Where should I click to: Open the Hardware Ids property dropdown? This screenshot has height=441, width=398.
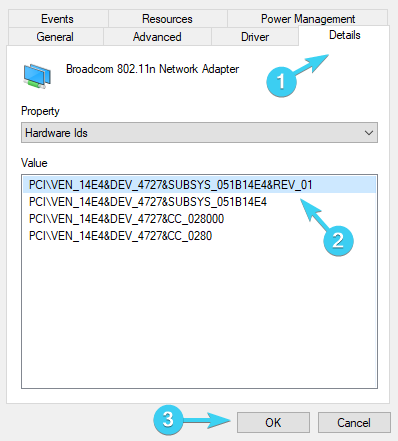[x=199, y=133]
